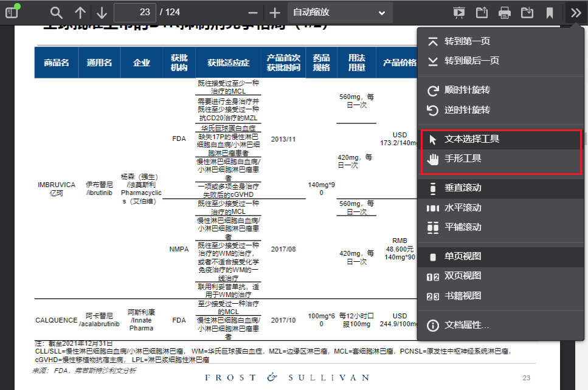Go to next page arrow

[x=102, y=12]
